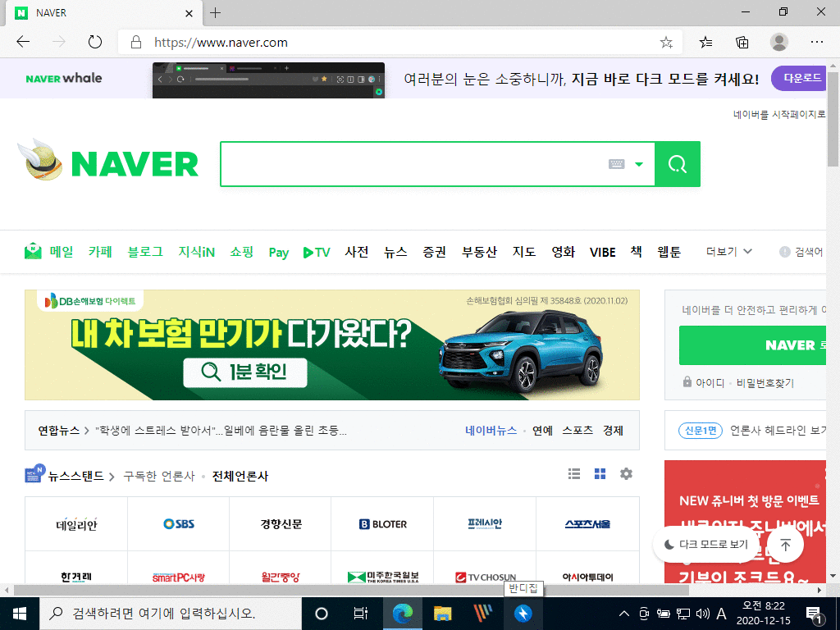Viewport: 840px width, 630px height.
Task: Click the 네이버뉴스 link
Action: click(x=491, y=431)
